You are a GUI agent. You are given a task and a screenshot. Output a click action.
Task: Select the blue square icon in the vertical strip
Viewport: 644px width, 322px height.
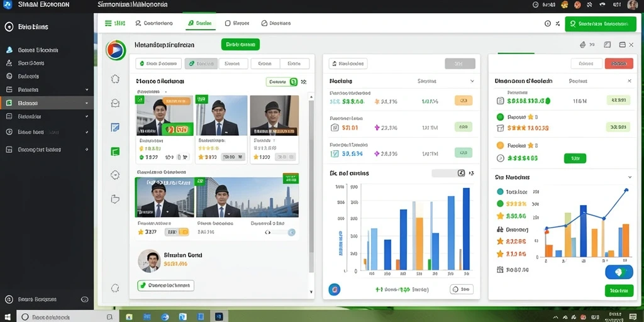[116, 127]
